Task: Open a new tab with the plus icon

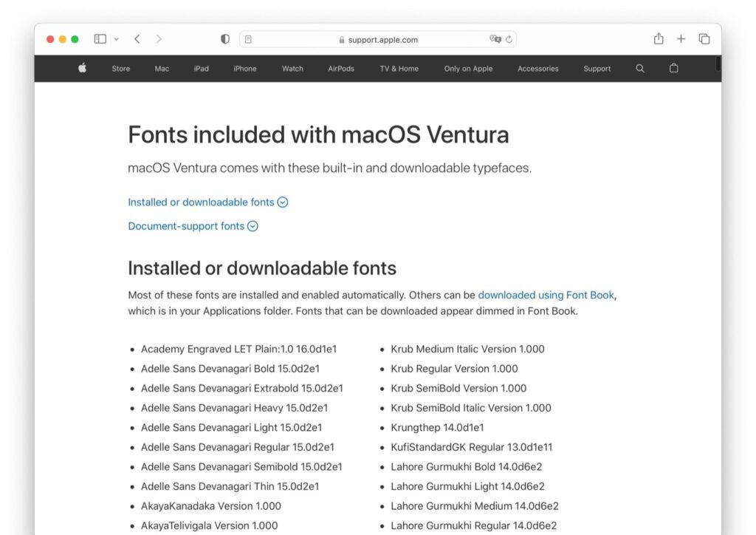Action: [681, 38]
